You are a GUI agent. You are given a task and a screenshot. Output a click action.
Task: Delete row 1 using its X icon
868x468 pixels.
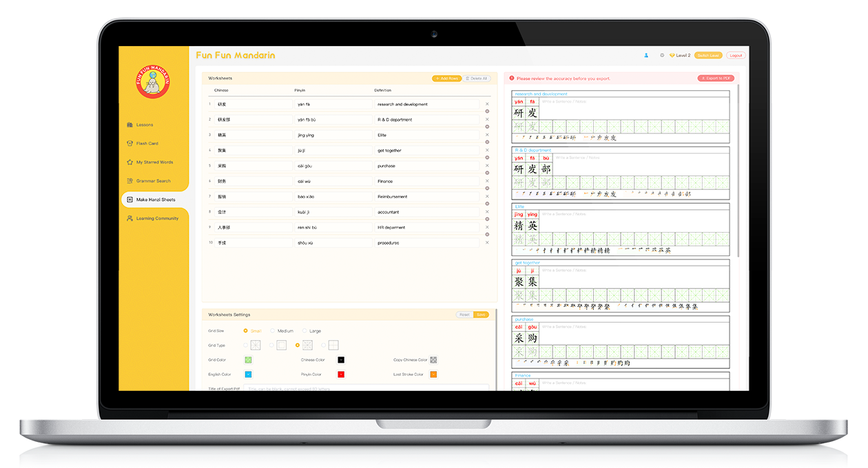(487, 104)
